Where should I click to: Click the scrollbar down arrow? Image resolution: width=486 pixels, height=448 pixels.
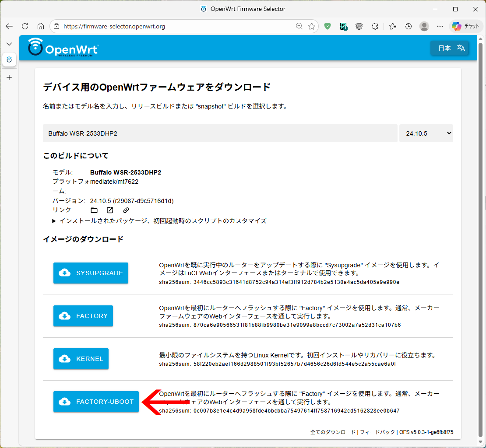click(480, 442)
